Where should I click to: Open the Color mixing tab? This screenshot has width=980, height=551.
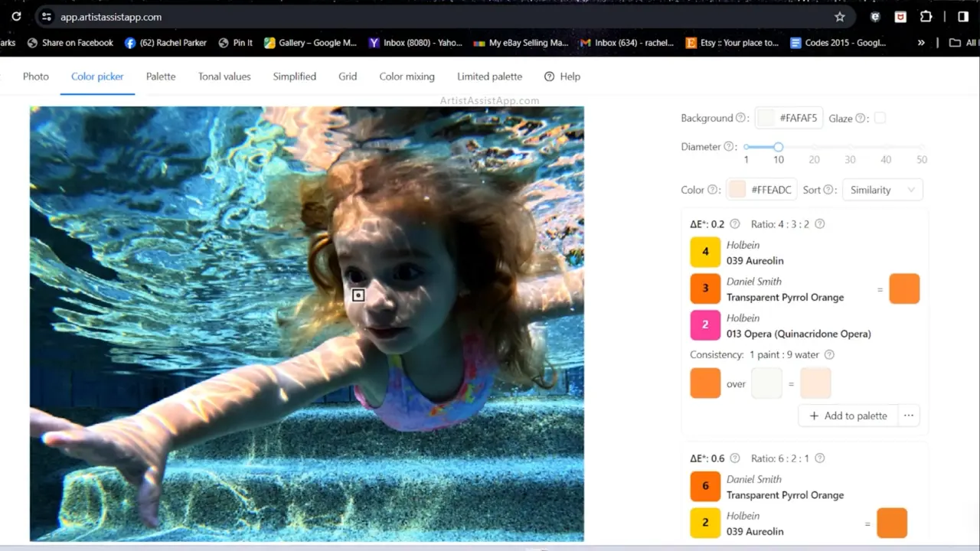tap(407, 77)
